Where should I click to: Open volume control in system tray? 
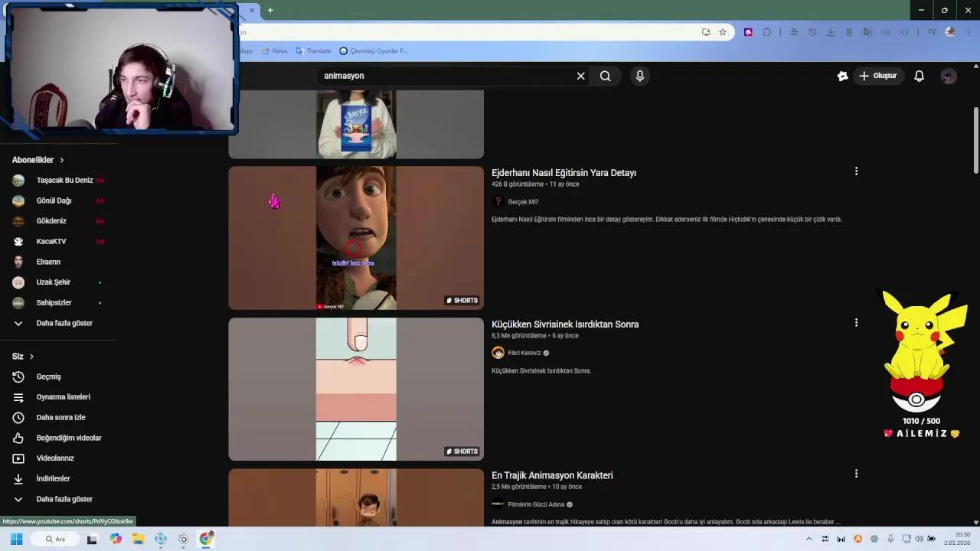pyautogui.click(x=919, y=539)
